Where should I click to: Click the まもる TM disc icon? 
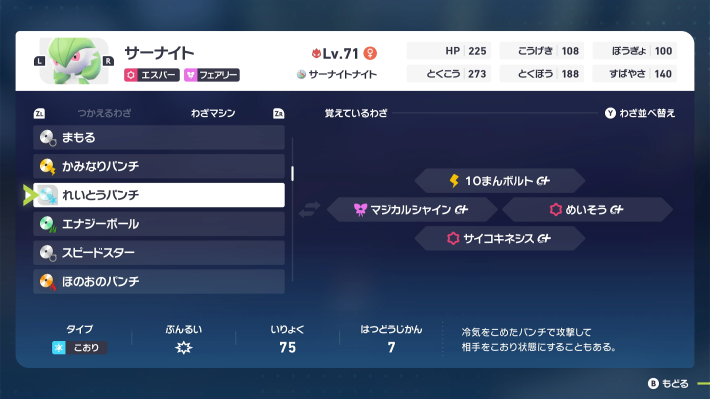coord(48,137)
